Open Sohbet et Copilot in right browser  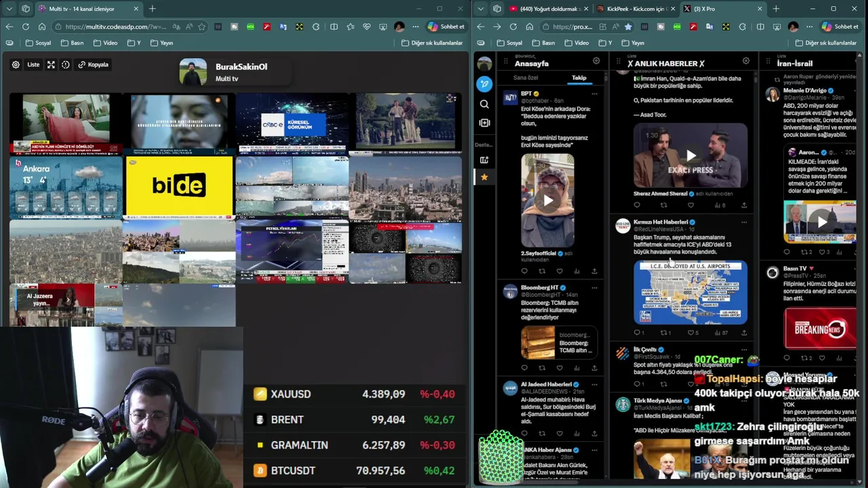tap(841, 26)
